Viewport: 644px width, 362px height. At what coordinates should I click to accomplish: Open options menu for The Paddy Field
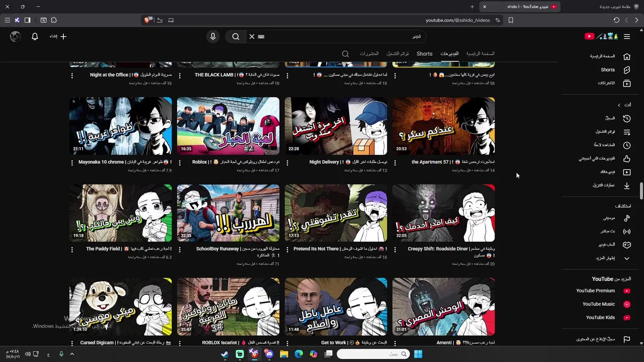[x=72, y=249]
